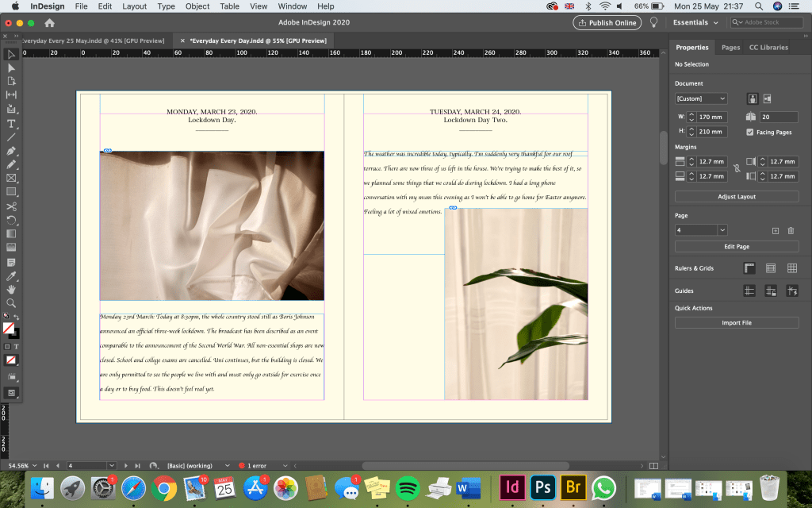812x508 pixels.
Task: Choose the Zoom tool magnifier
Action: point(11,302)
